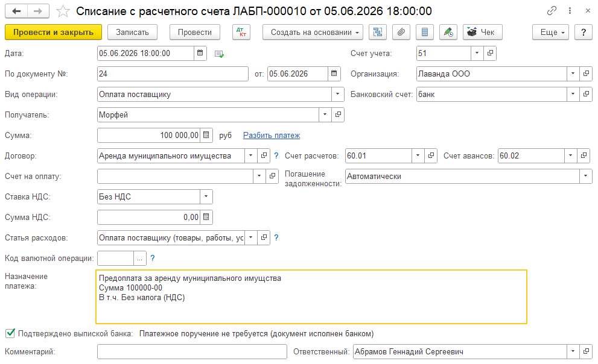Open attached files paperclip icon

click(x=401, y=33)
